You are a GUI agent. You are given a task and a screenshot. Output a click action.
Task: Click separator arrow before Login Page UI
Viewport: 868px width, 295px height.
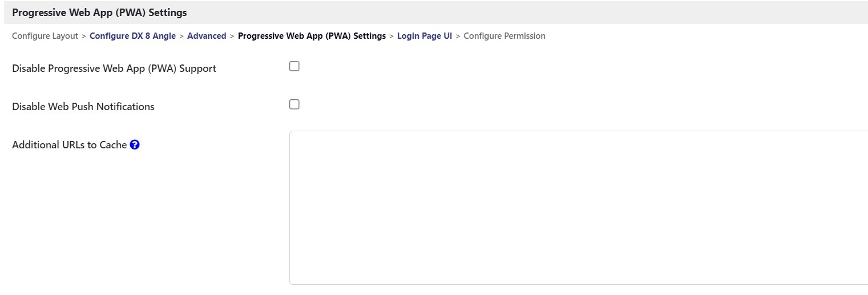click(x=391, y=36)
